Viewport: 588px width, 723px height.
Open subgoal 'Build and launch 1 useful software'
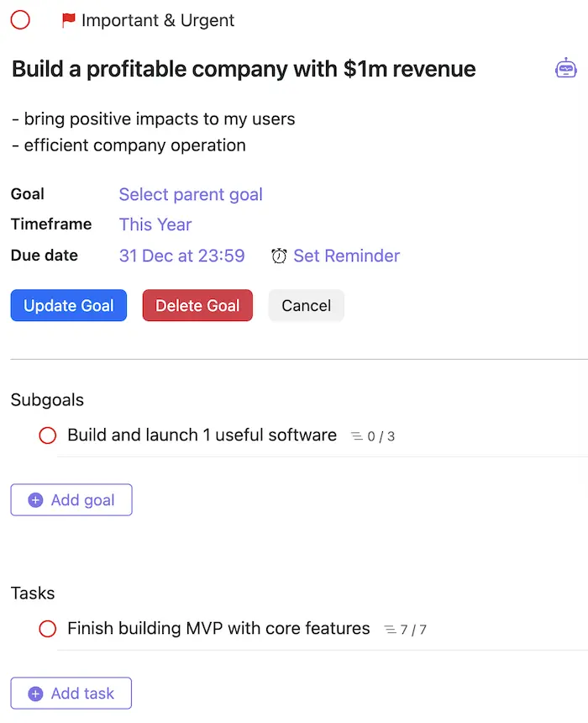point(199,435)
